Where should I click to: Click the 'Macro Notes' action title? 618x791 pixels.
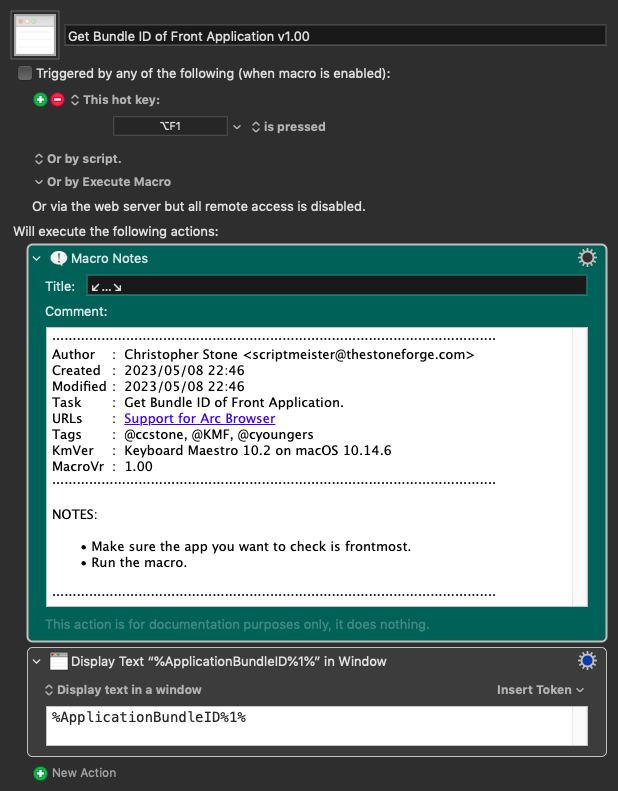tap(109, 258)
